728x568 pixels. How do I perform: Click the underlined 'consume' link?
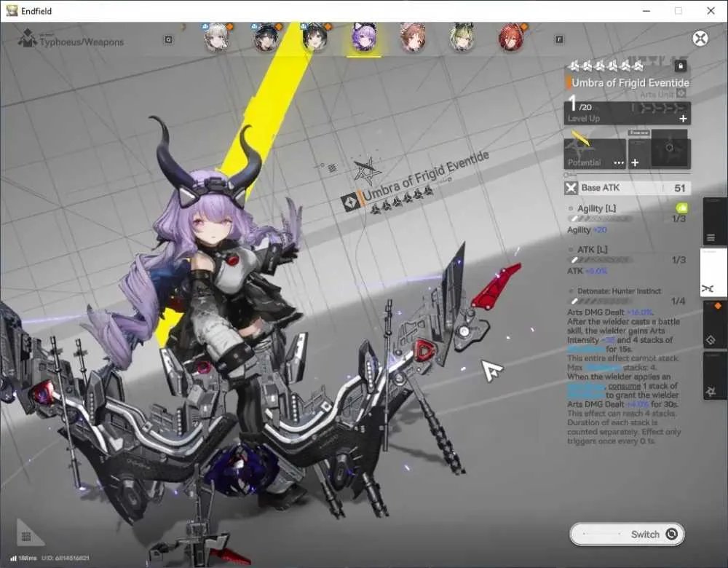[x=625, y=386]
